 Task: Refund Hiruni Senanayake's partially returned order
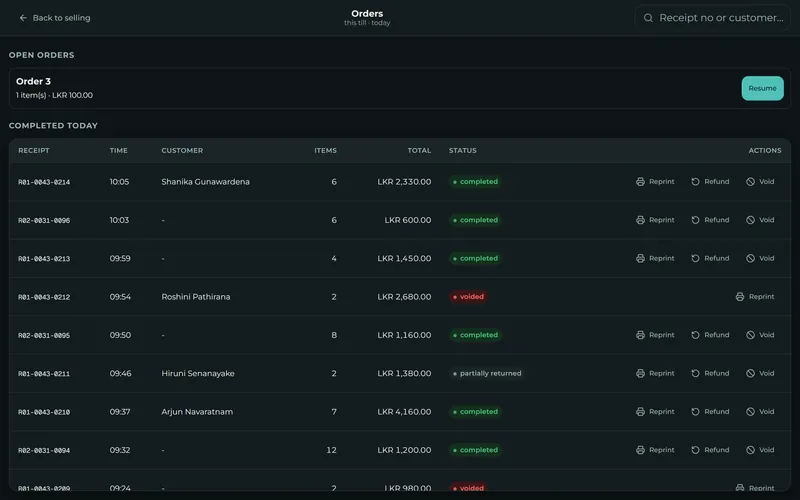coord(710,373)
